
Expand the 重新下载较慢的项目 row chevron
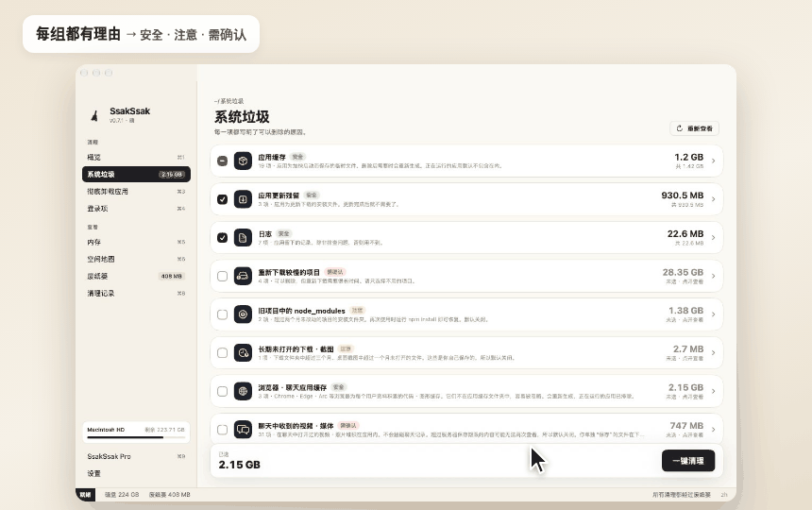pyautogui.click(x=714, y=276)
